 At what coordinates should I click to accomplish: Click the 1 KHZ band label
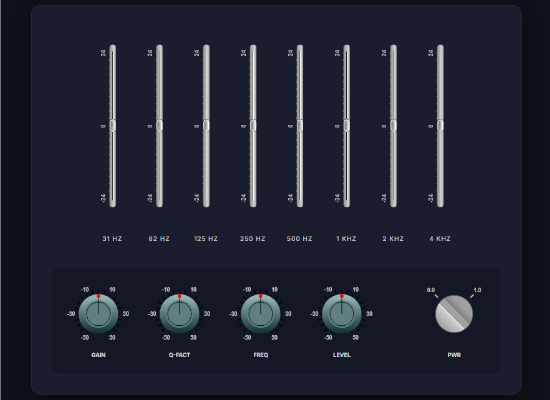(x=346, y=239)
